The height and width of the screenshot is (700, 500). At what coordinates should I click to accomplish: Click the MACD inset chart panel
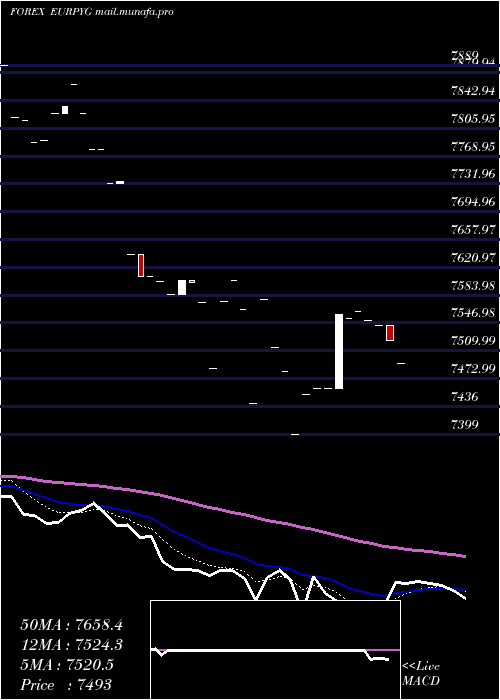point(275,650)
